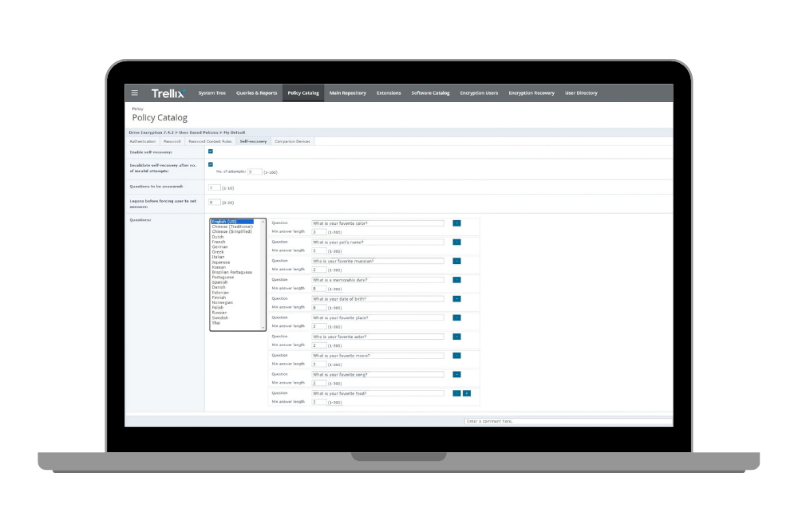Click the 'What is your favorite movie?' field
798x532 pixels.
pyautogui.click(x=377, y=356)
